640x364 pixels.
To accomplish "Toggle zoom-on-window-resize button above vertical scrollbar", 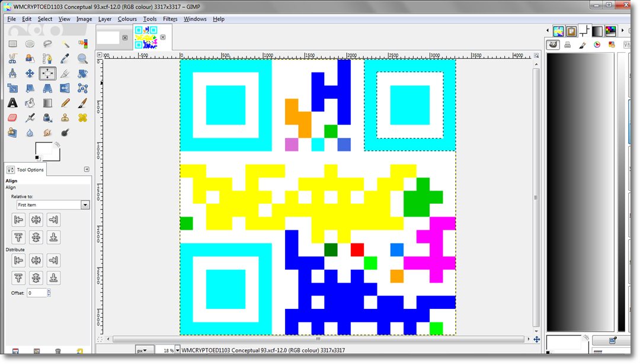I will 536,56.
